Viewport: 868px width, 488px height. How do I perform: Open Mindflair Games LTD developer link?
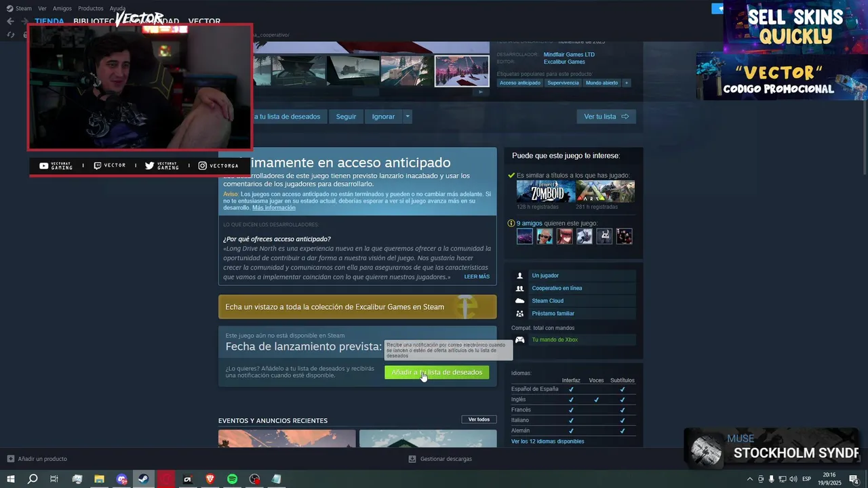[x=569, y=54]
